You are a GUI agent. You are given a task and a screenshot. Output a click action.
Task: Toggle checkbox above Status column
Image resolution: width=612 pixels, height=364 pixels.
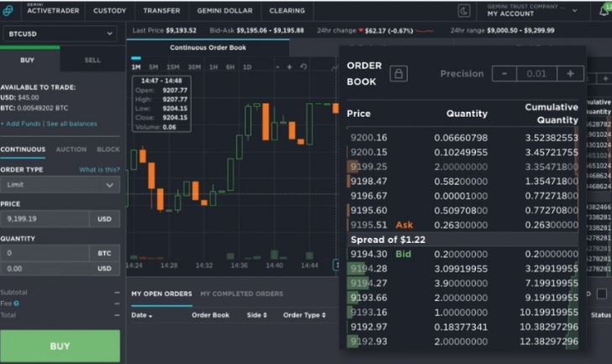(x=601, y=293)
